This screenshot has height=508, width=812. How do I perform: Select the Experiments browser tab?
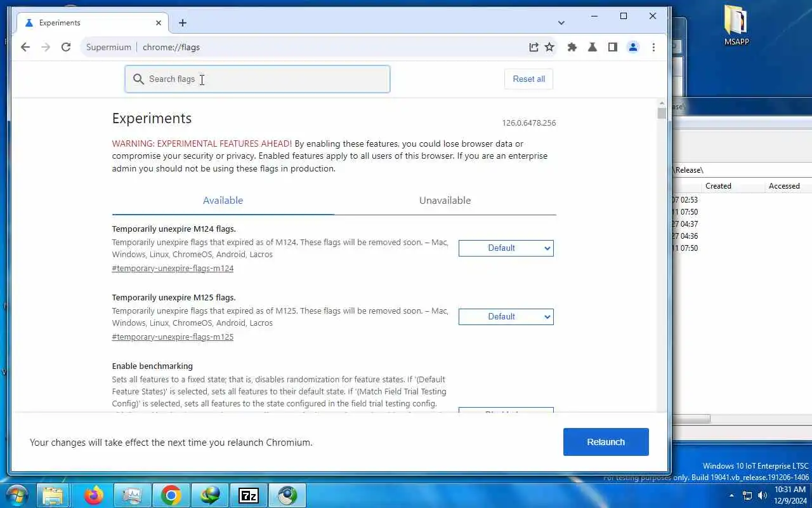93,23
